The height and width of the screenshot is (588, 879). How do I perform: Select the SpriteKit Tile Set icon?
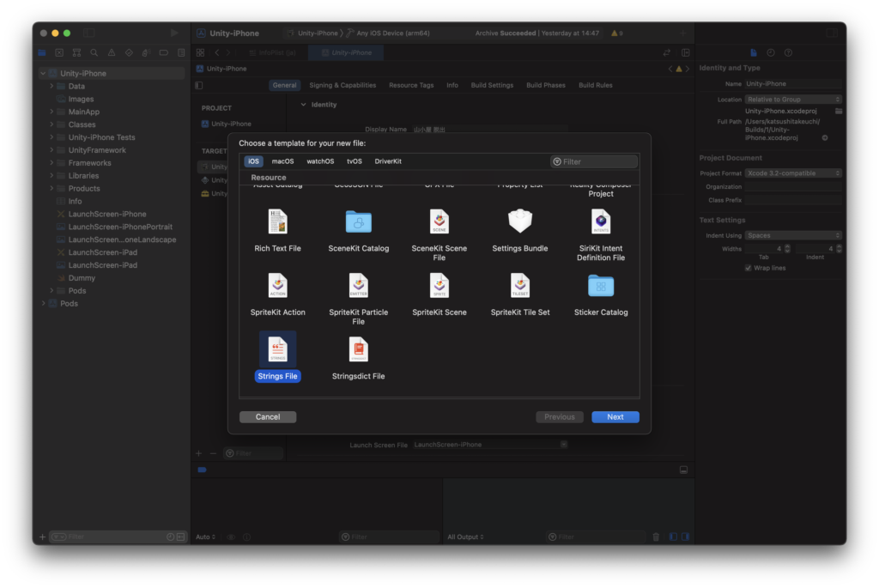pos(519,285)
